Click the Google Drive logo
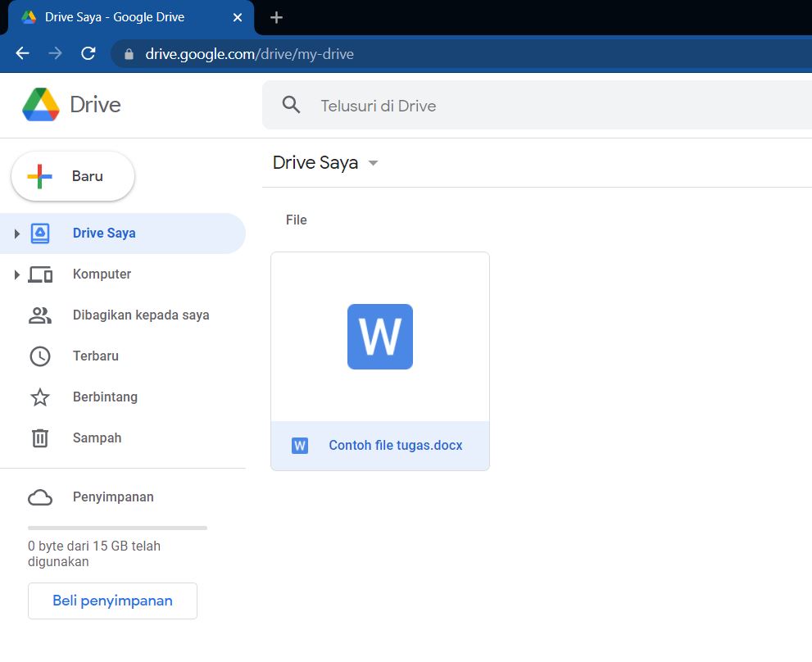Screen dimensions: 812x662 tap(40, 105)
